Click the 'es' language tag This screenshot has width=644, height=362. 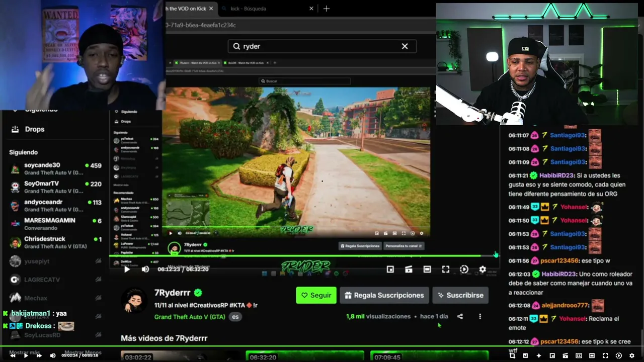(x=234, y=317)
